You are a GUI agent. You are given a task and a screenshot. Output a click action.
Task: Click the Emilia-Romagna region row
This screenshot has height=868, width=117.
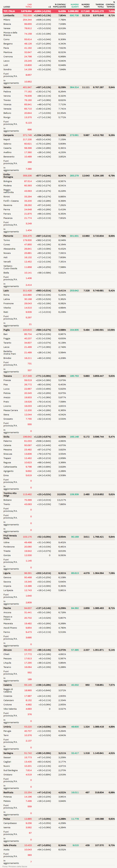click(8, 176)
